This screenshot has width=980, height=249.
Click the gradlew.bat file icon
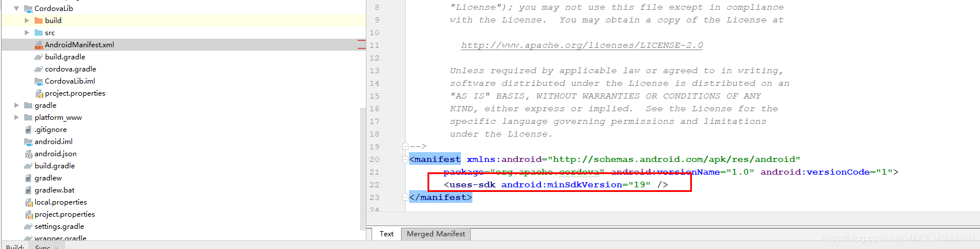click(28, 190)
